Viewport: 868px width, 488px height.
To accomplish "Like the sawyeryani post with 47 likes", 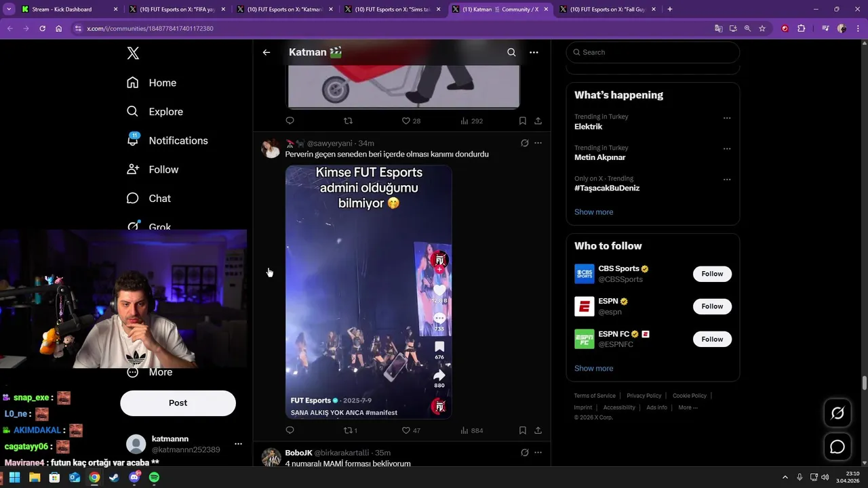I will coord(411,430).
